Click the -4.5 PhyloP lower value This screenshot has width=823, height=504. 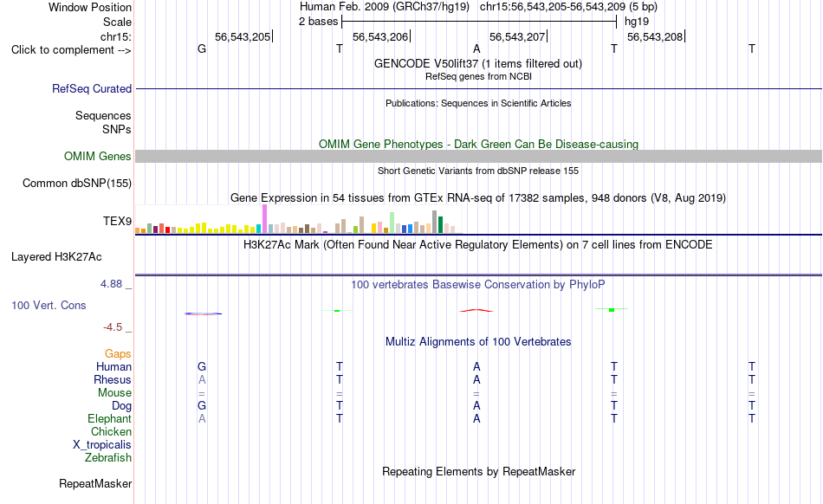pos(113,327)
